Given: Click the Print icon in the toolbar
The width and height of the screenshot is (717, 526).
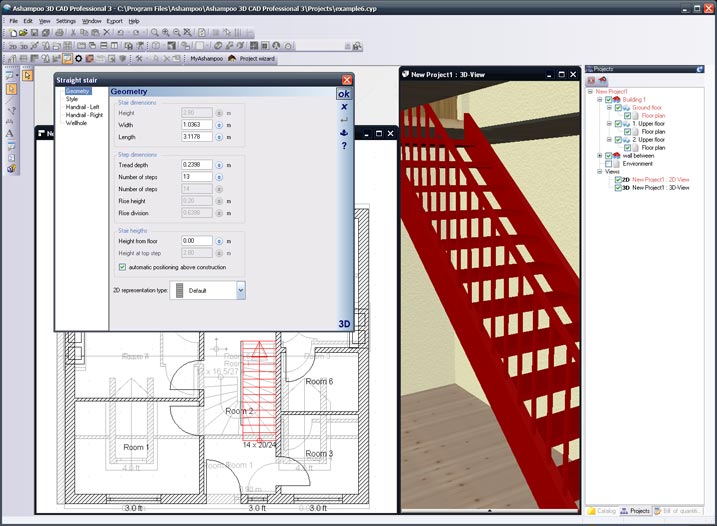Looking at the screenshot, I should (x=59, y=33).
